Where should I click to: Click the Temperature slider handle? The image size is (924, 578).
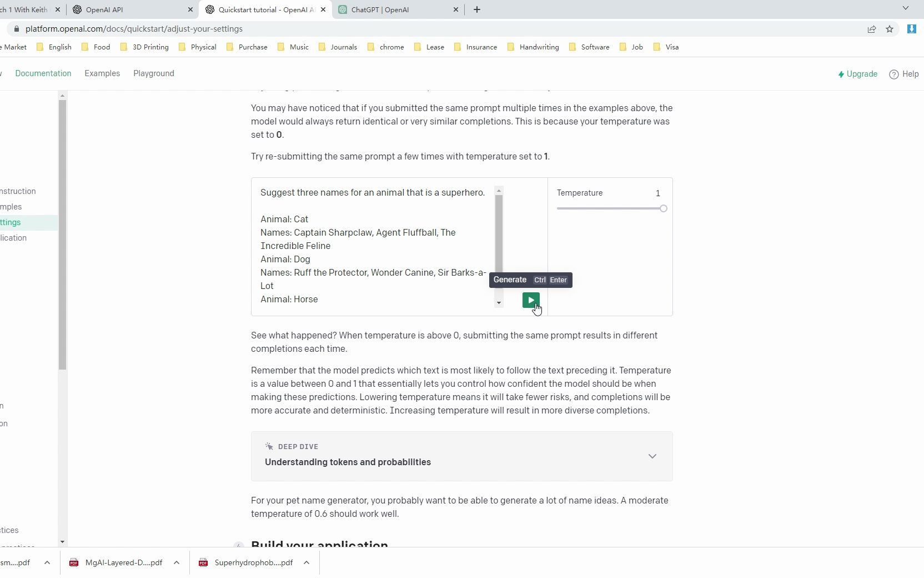tap(663, 208)
